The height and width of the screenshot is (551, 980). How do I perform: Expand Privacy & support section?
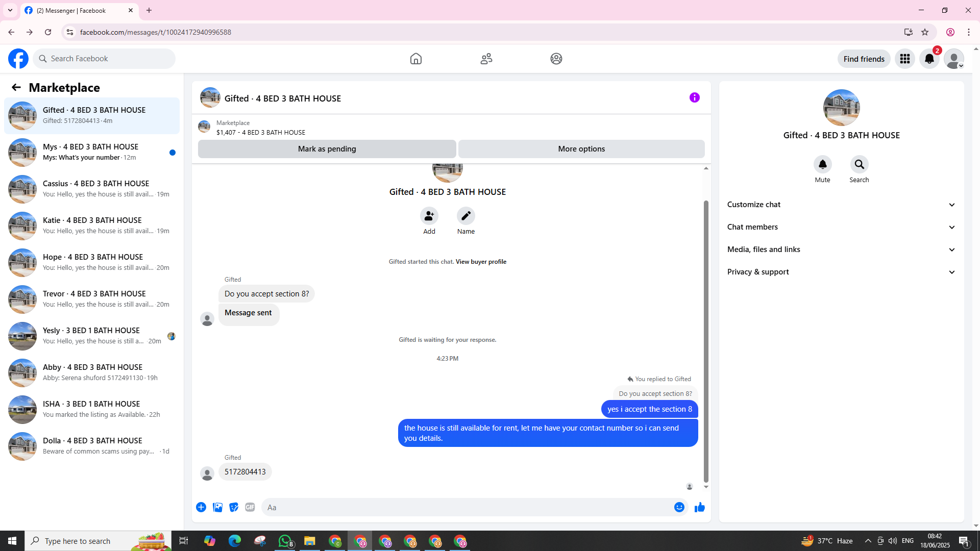[x=842, y=272]
